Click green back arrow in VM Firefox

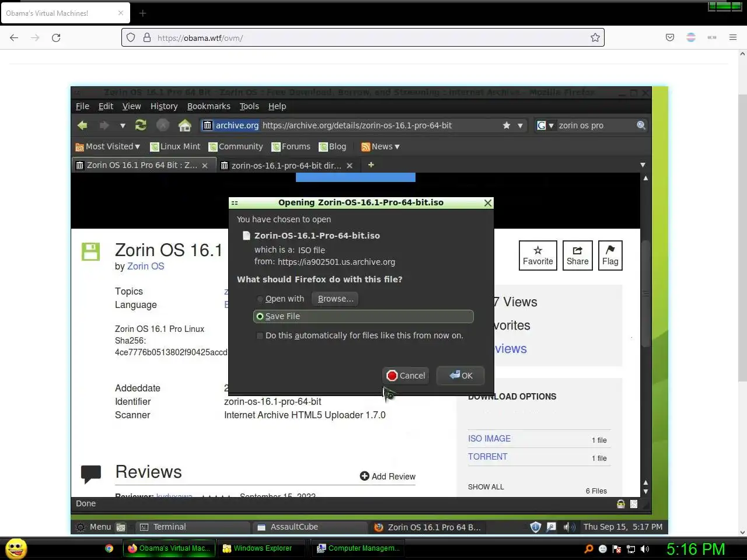[82, 125]
